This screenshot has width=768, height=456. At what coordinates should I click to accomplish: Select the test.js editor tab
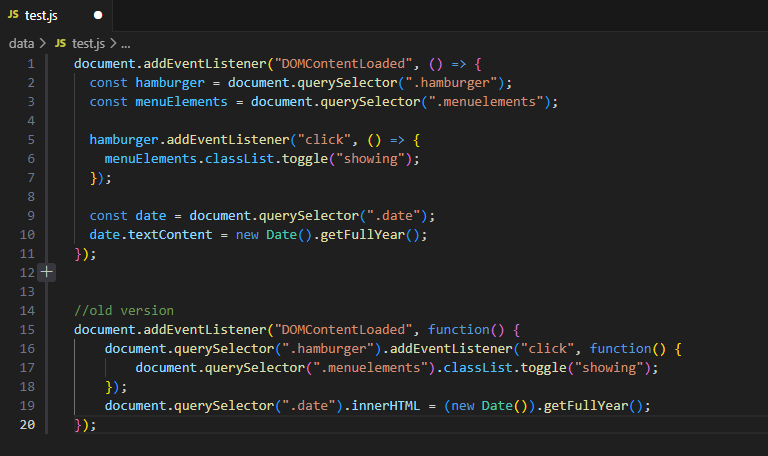coord(56,16)
